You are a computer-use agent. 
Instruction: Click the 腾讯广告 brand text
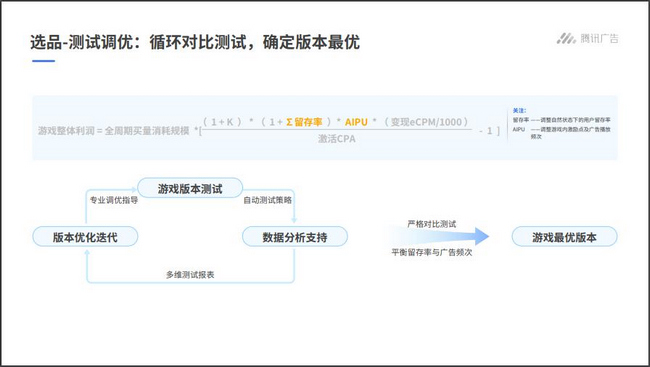pos(599,39)
